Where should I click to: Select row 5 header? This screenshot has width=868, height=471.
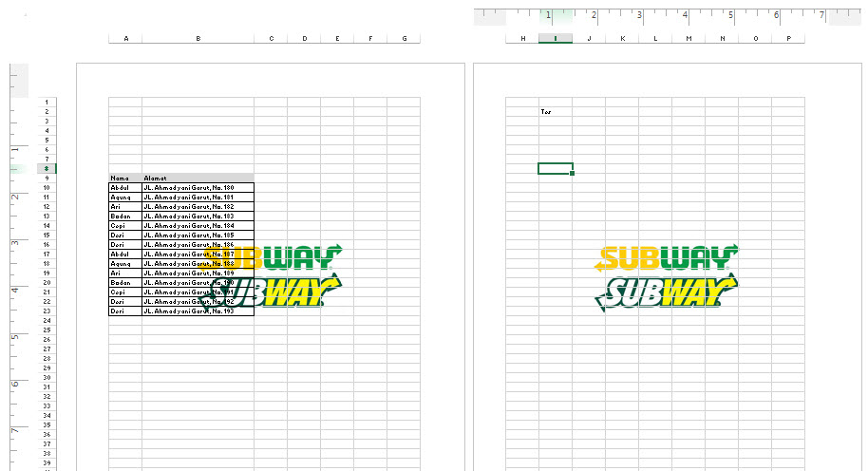(47, 140)
